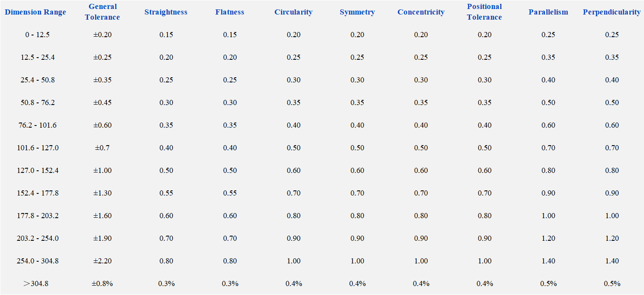Click the Dimension Range column header
644x295 pixels.
pyautogui.click(x=35, y=12)
